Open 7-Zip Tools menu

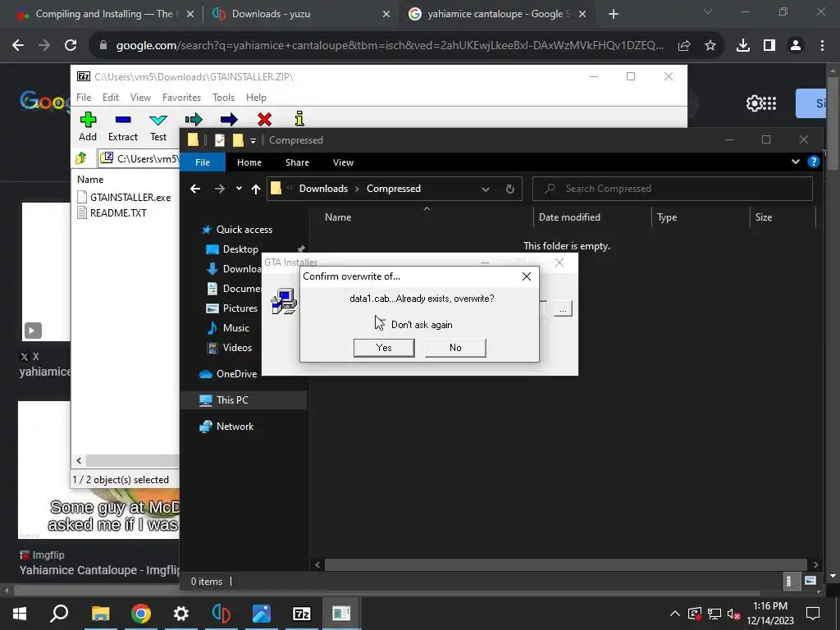[x=223, y=98]
